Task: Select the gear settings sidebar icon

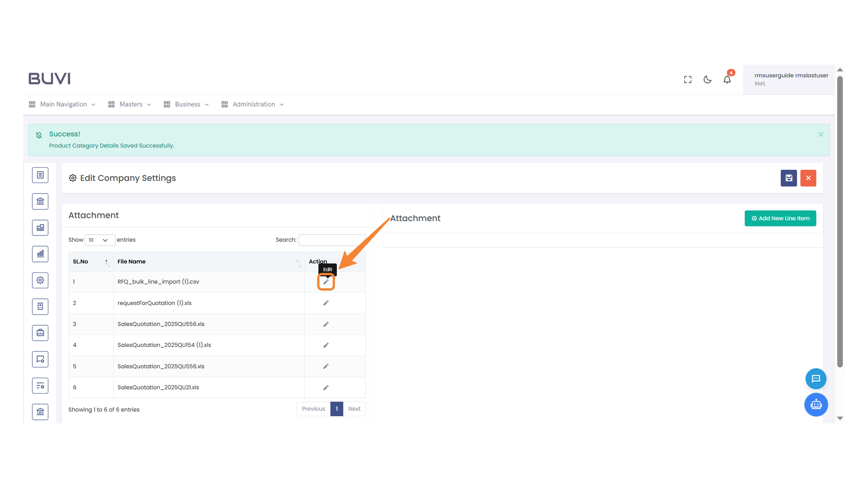Action: point(40,280)
